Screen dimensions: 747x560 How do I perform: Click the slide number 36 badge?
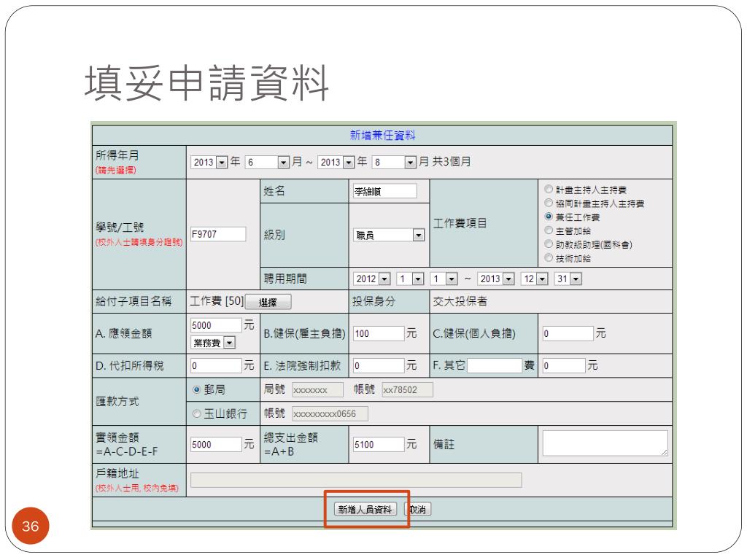tap(31, 526)
